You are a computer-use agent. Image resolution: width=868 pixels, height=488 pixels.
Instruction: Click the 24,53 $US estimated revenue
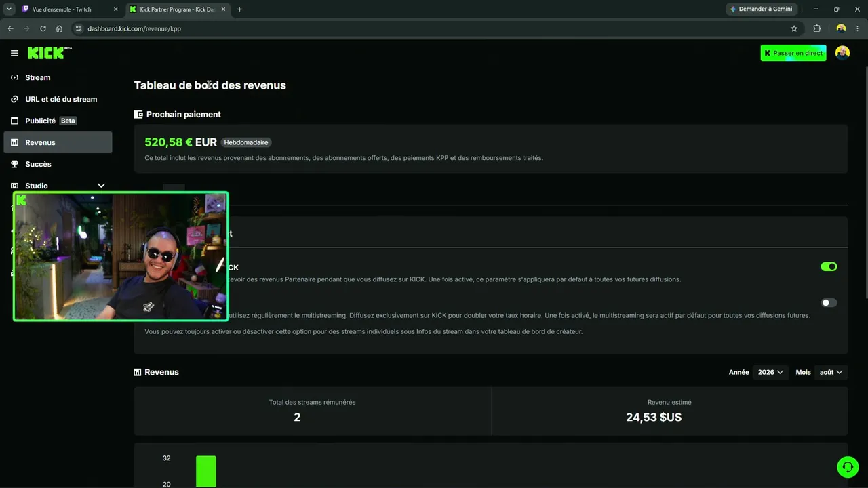point(654,418)
